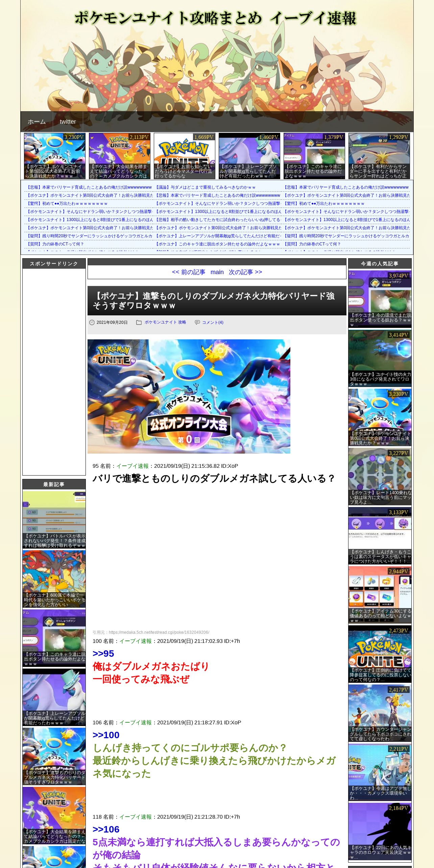Open first-column 【驚愕】初めて●●万出たわ headline link
Screen dimensions: 434x868
(x=67, y=203)
